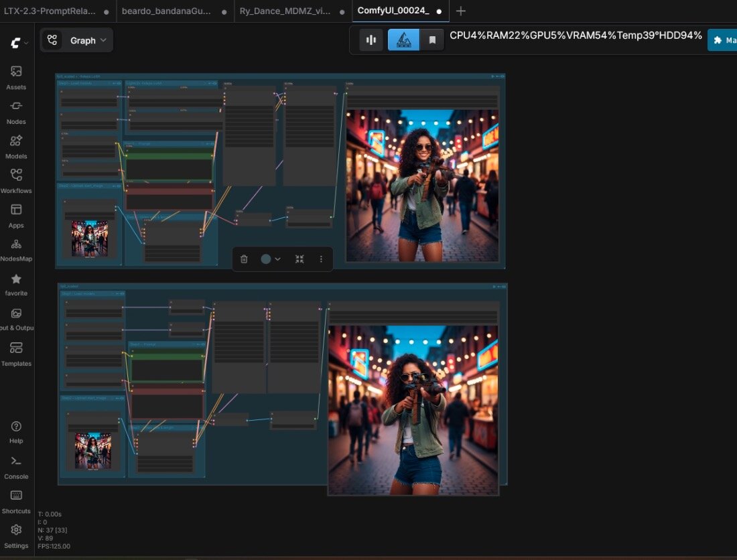Click the CPU4% RAM22% resource monitor text
This screenshot has width=737, height=560.
coord(576,36)
